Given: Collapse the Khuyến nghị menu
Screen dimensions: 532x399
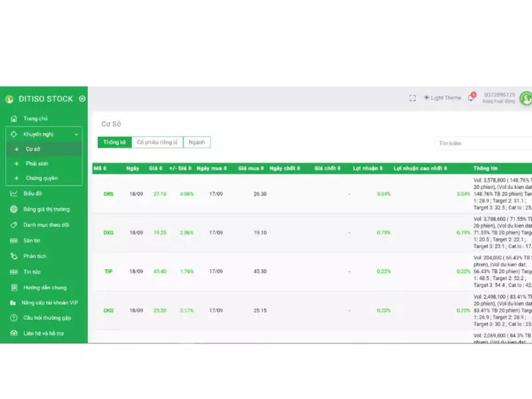Looking at the screenshot, I should [76, 135].
